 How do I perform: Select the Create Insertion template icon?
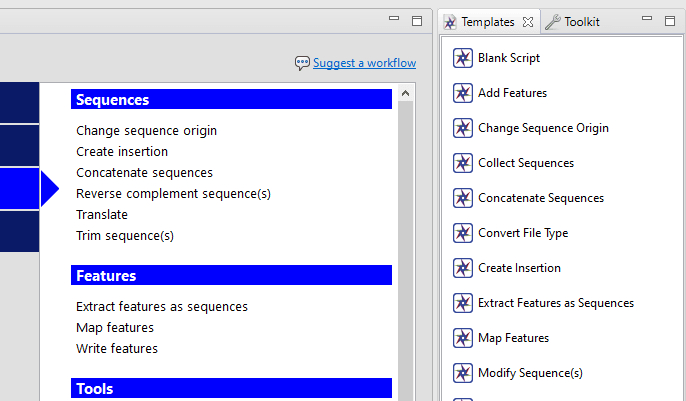462,268
